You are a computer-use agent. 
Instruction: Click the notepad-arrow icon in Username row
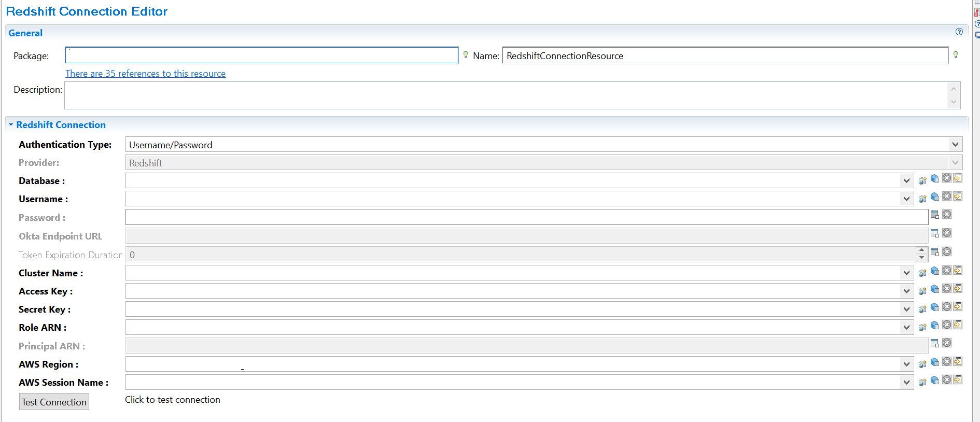[958, 196]
